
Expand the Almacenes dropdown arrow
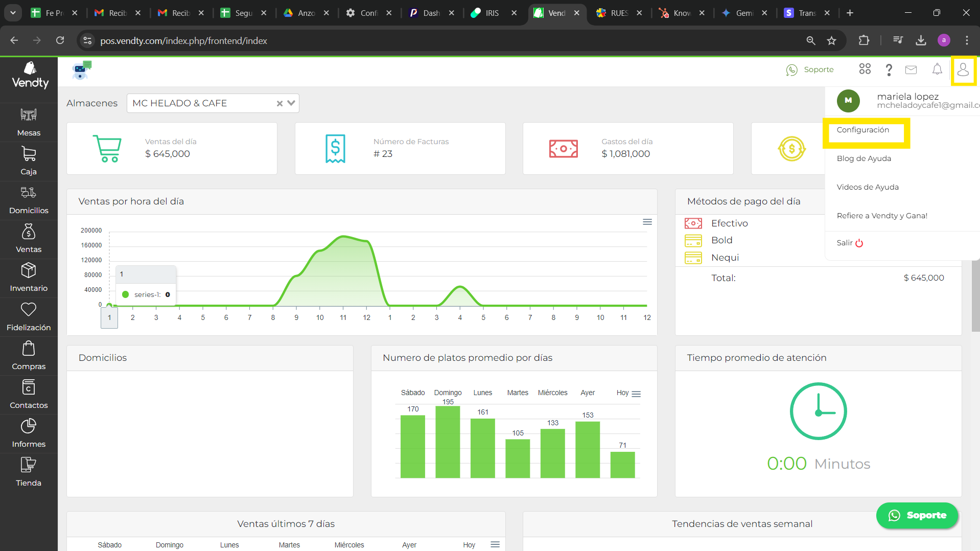point(291,103)
